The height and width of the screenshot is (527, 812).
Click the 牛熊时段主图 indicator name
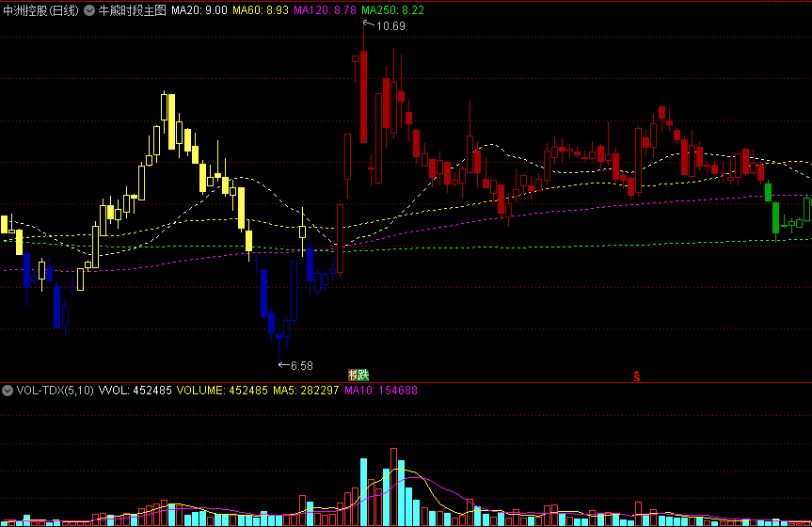pyautogui.click(x=132, y=10)
